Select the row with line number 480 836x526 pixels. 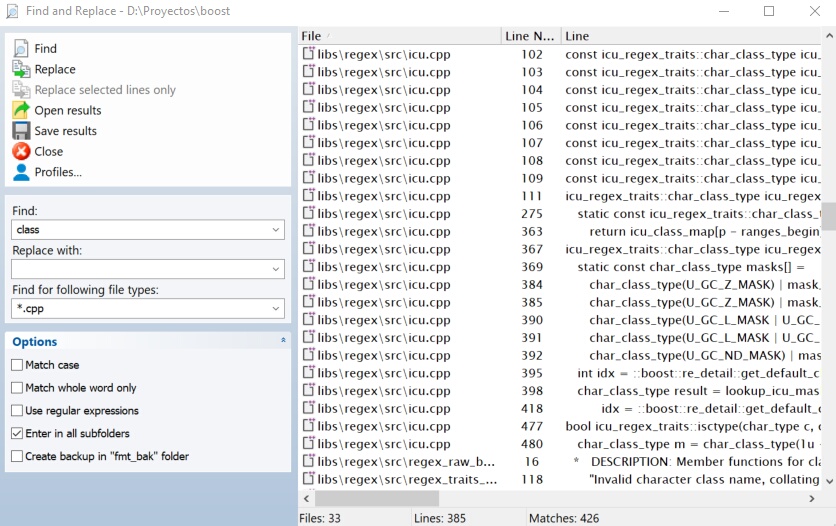[x=560, y=443]
